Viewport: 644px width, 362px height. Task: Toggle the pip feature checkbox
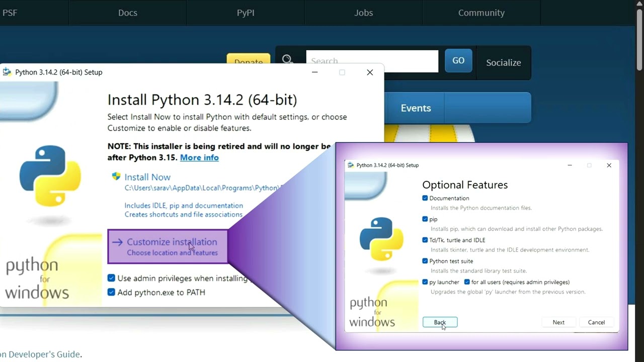[x=425, y=219]
